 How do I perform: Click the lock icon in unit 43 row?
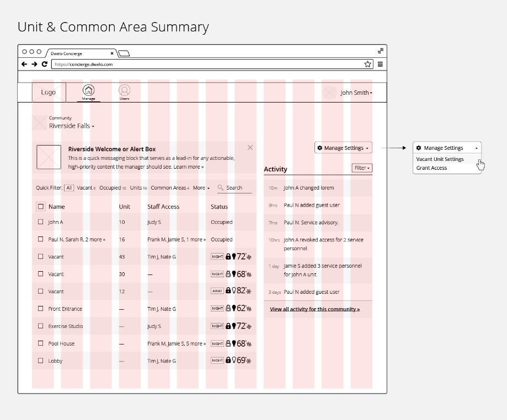click(x=228, y=256)
